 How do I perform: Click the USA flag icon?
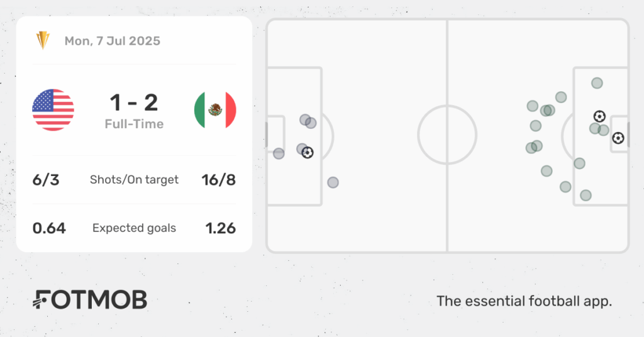click(x=53, y=110)
